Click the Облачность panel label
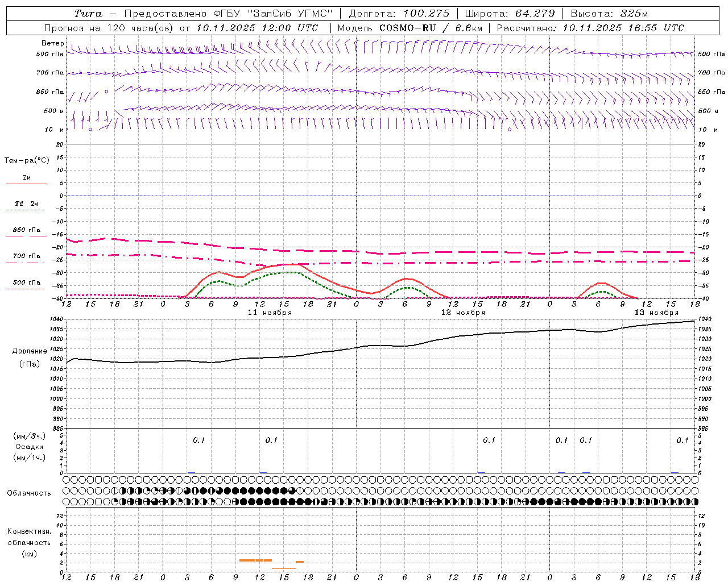The width and height of the screenshot is (728, 582). [29, 493]
